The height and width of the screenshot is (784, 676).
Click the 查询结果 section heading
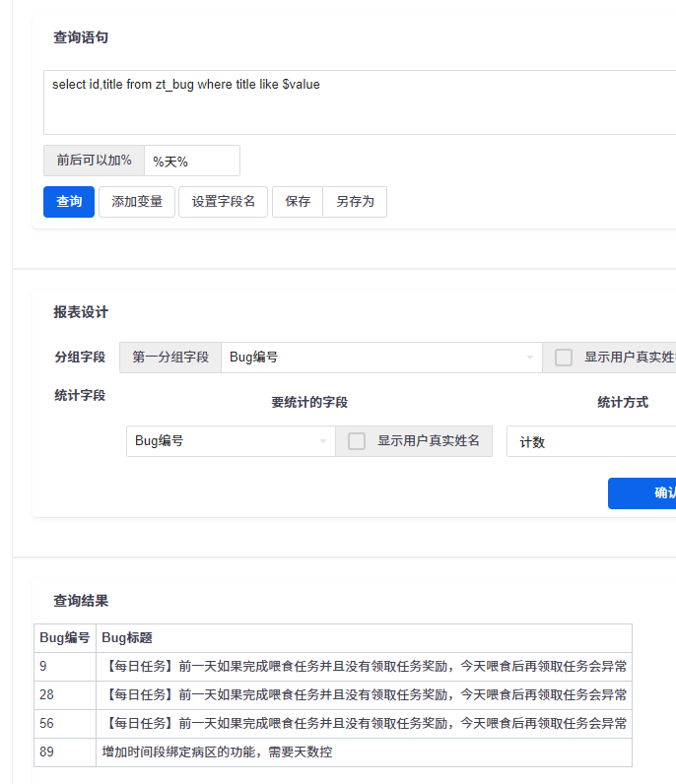point(81,601)
